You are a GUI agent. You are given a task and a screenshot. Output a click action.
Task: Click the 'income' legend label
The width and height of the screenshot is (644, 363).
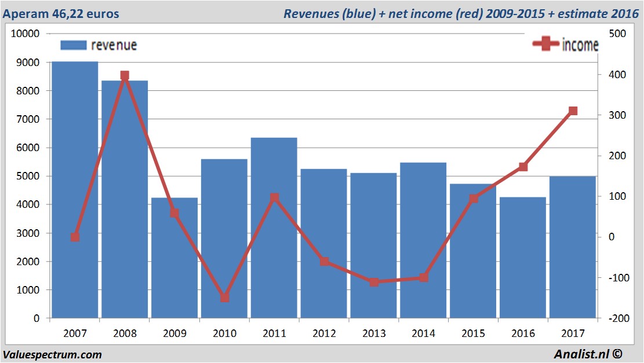coord(580,45)
